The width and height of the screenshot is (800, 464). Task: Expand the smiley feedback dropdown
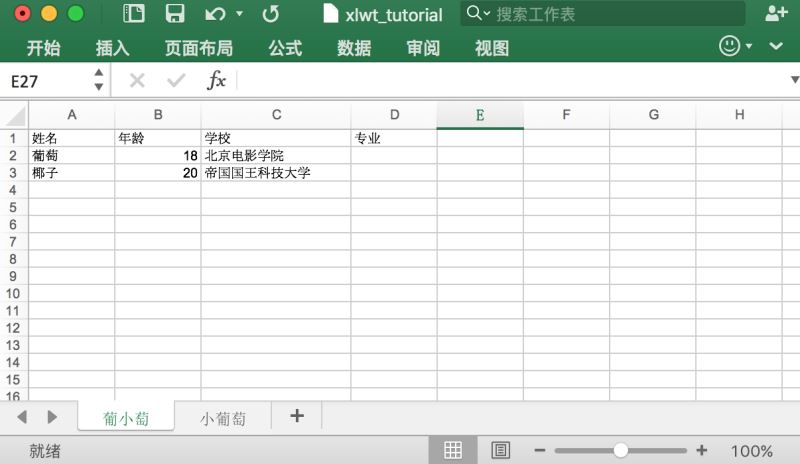point(749,46)
